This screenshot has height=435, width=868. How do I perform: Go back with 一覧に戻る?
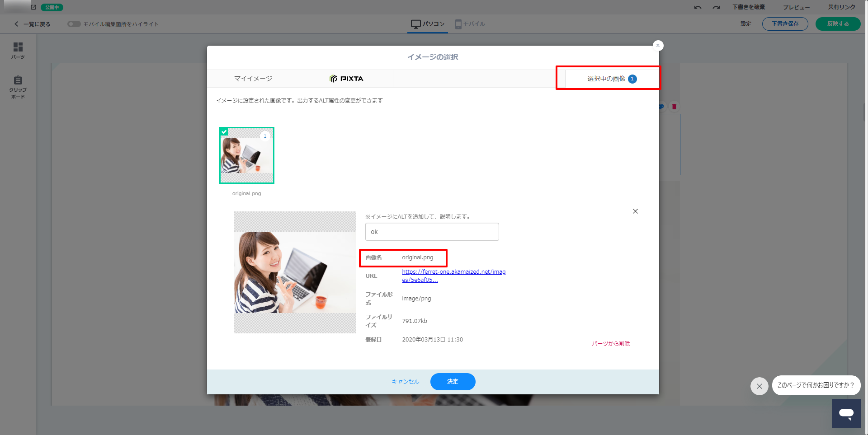click(33, 24)
